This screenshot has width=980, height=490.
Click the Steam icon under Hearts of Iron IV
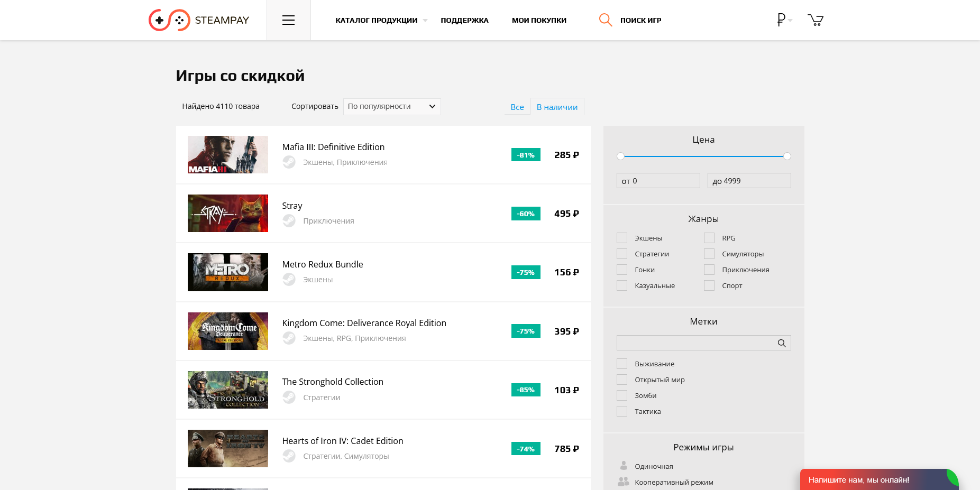[289, 456]
